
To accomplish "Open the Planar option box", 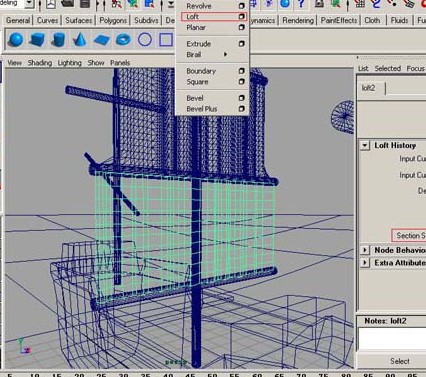I will pos(242,27).
